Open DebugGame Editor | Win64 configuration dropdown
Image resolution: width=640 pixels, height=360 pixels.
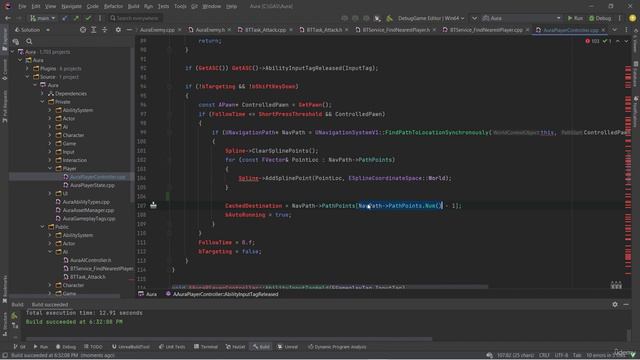pyautogui.click(x=431, y=18)
